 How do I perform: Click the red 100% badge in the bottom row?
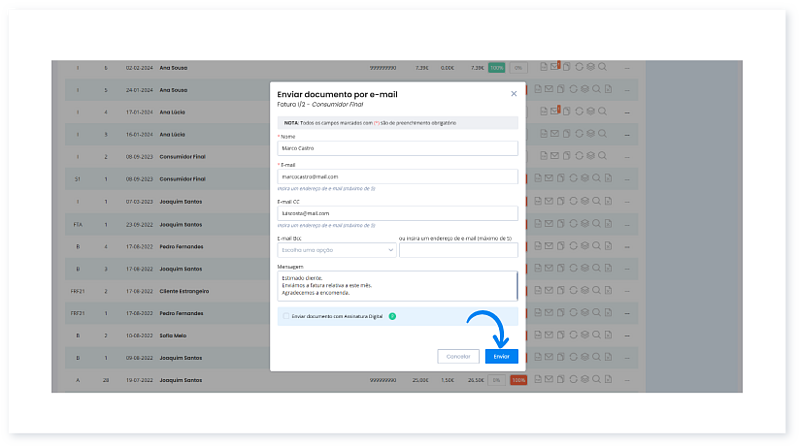pyautogui.click(x=518, y=380)
